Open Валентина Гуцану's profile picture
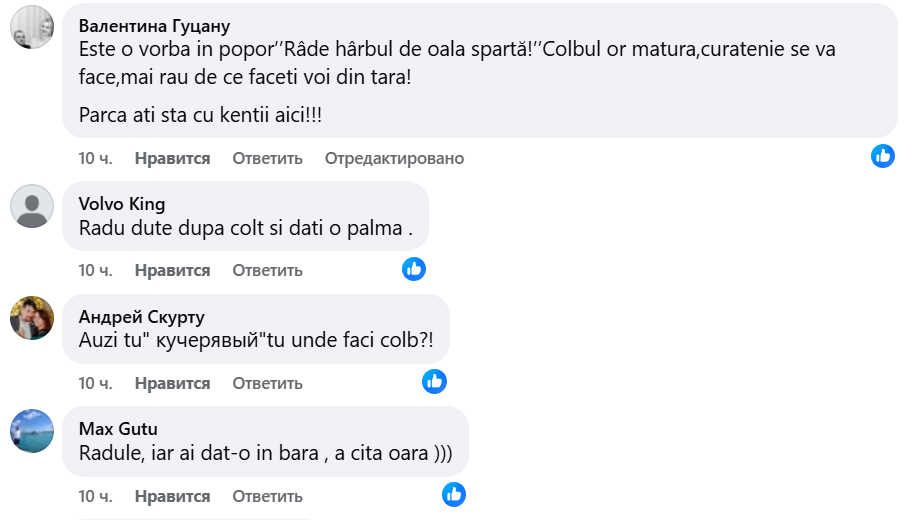Viewport: 915px width, 520px height. pos(31,26)
